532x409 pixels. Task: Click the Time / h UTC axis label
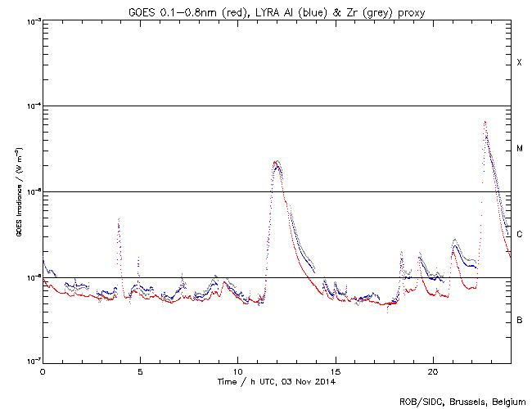pos(276,381)
